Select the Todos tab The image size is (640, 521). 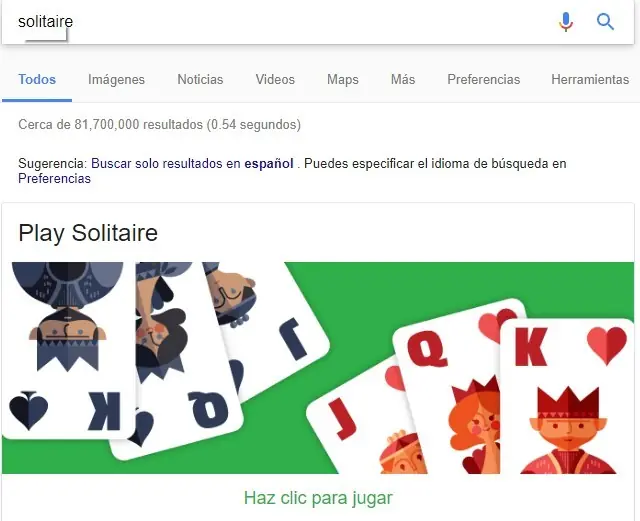tap(37, 79)
